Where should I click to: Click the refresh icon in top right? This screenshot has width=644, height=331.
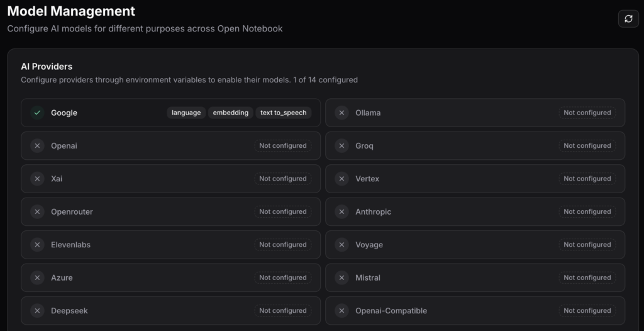[628, 19]
